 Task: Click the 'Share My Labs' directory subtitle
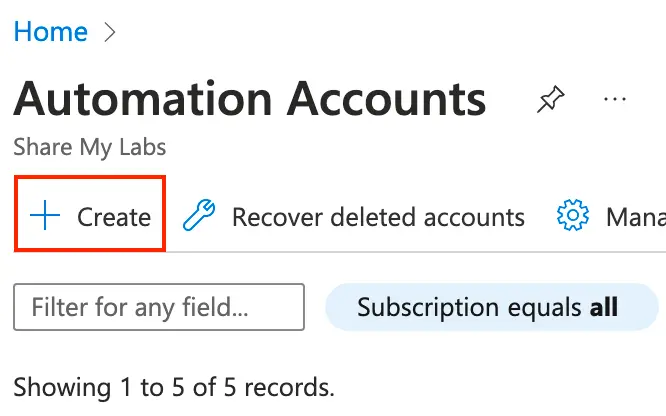tap(90, 148)
